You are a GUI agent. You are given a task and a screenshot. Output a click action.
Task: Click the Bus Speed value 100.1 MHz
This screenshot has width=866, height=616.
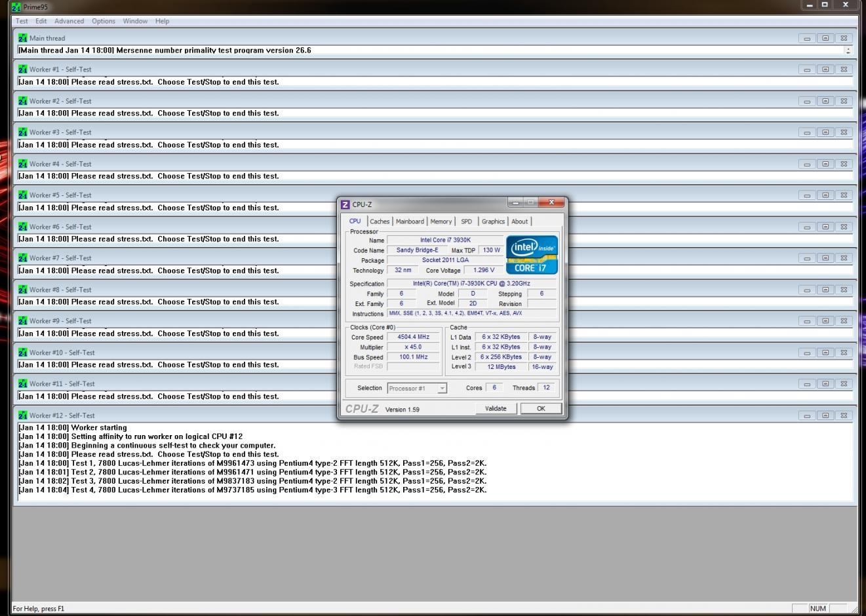click(x=414, y=357)
